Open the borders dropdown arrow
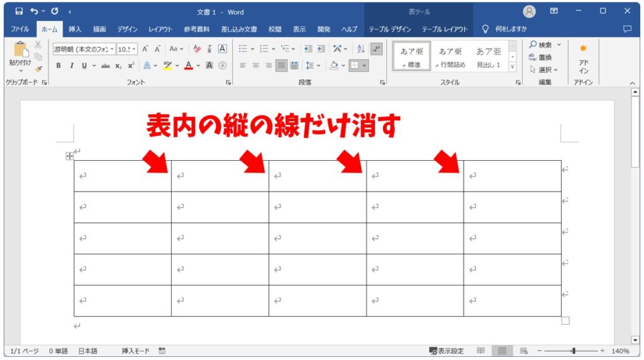644x360 pixels. [364, 65]
